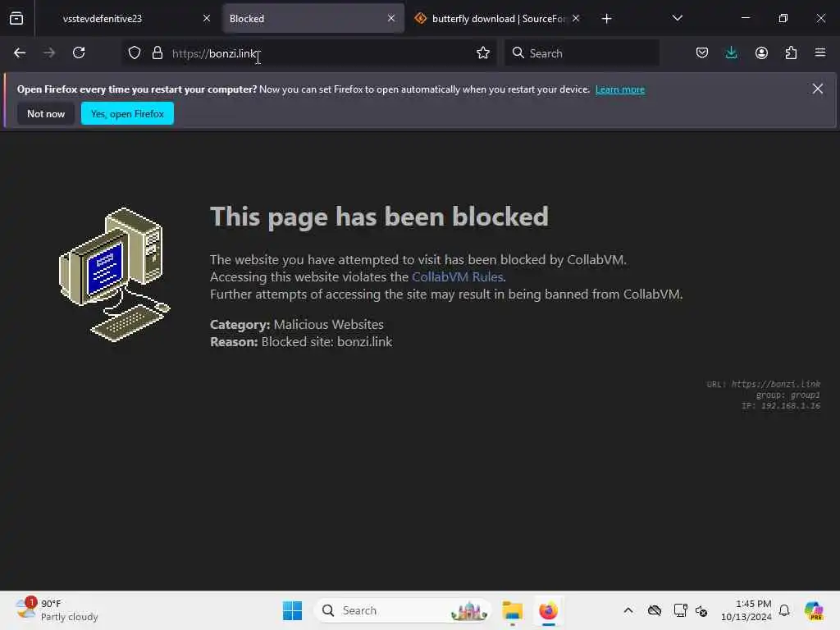Show site security padlock info
Image resolution: width=840 pixels, height=630 pixels.
157,53
